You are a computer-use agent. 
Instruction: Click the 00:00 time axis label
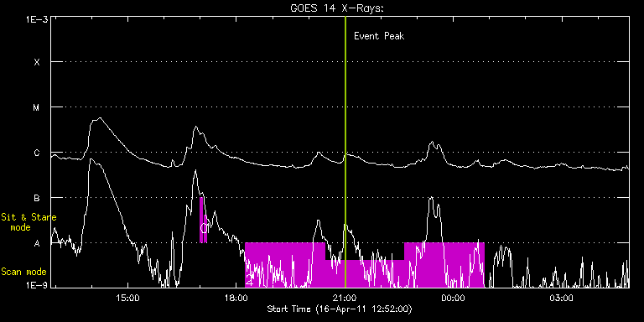click(x=454, y=298)
